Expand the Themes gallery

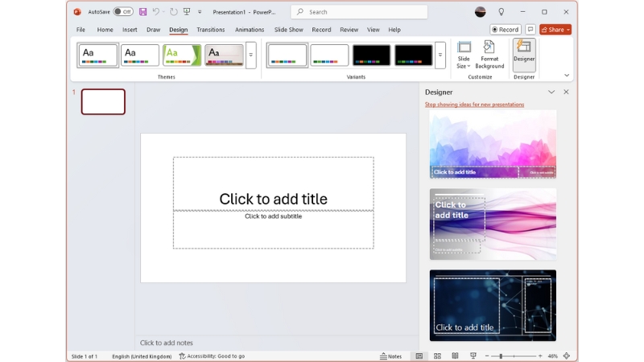click(x=250, y=55)
